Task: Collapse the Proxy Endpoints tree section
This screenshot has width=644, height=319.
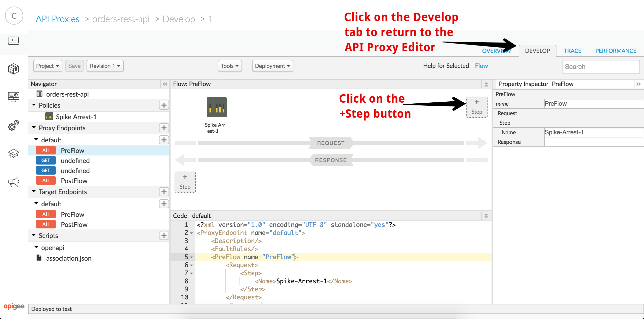Action: pos(34,128)
